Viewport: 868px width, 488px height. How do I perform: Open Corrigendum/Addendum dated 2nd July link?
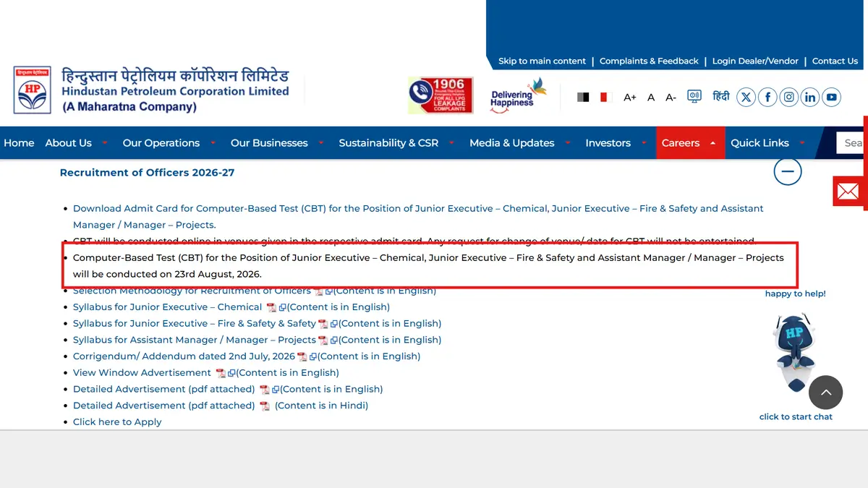coord(184,356)
